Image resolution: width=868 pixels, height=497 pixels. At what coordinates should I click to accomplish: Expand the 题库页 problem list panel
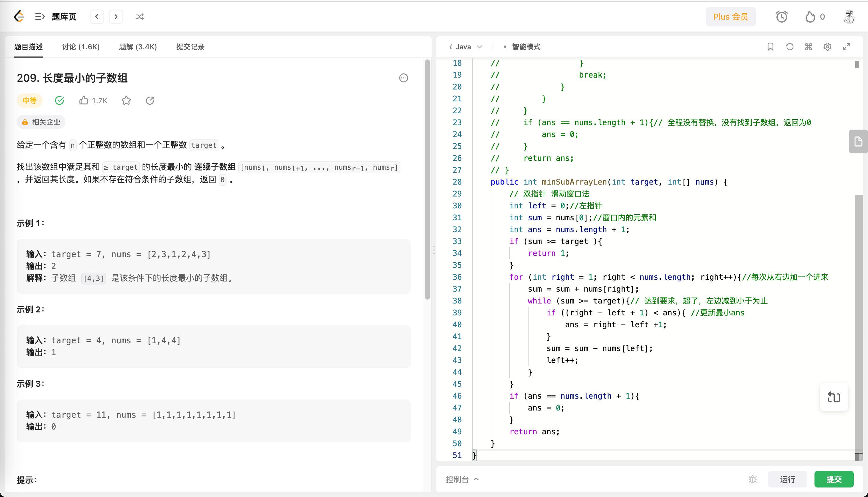40,16
